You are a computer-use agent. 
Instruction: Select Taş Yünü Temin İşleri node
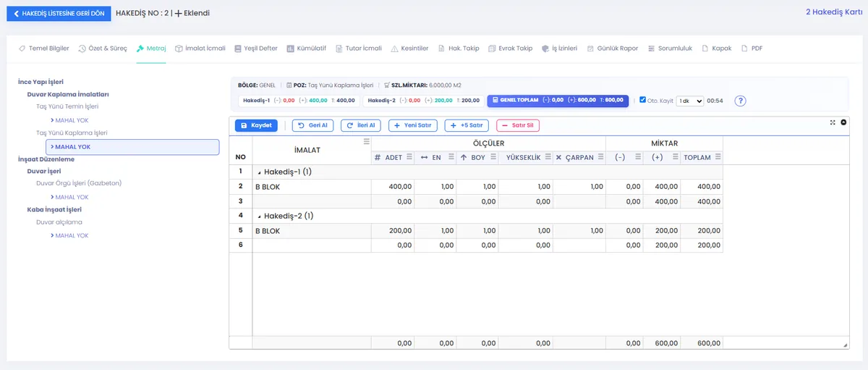point(67,106)
